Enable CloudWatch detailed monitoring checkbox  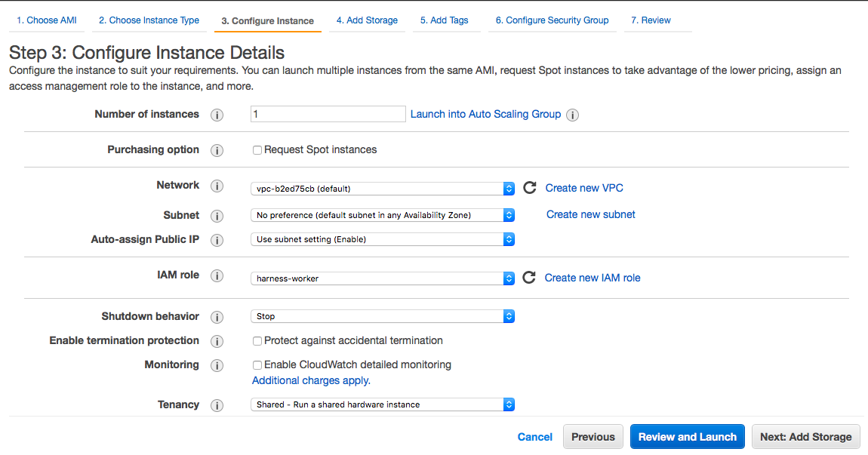point(257,365)
